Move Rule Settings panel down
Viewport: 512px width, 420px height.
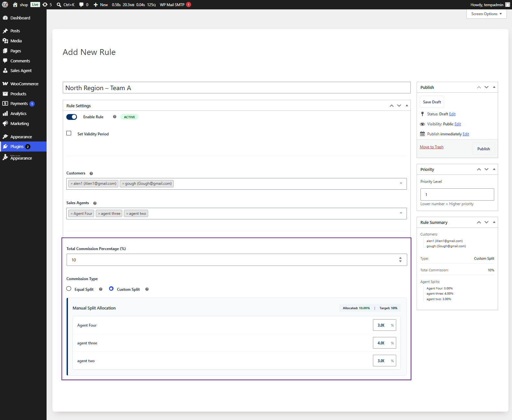(399, 106)
